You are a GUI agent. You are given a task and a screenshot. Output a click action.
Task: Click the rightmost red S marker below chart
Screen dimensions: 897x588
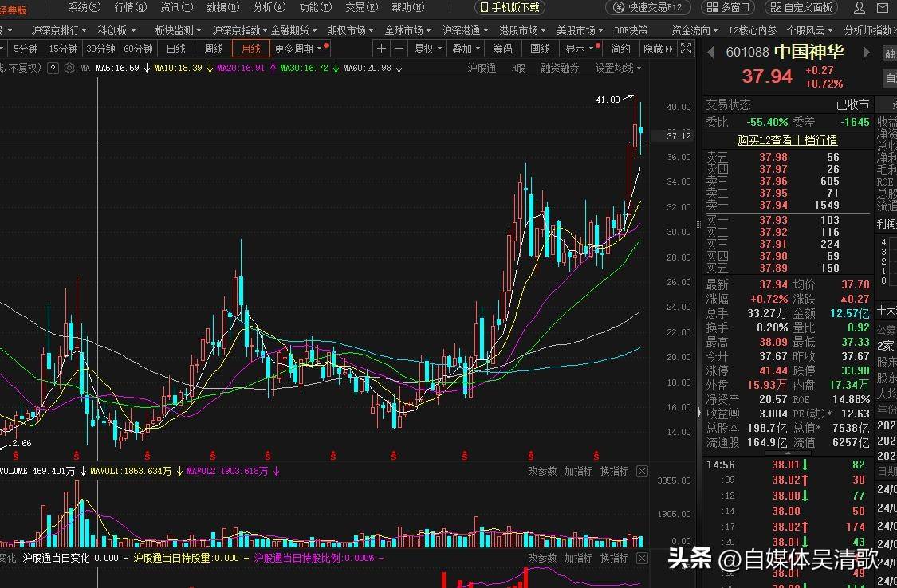596,456
